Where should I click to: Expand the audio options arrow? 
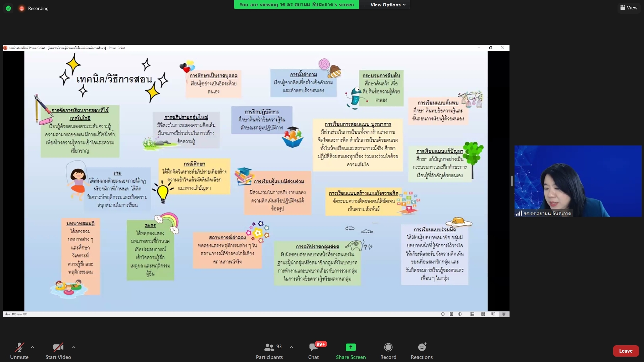[x=33, y=347]
